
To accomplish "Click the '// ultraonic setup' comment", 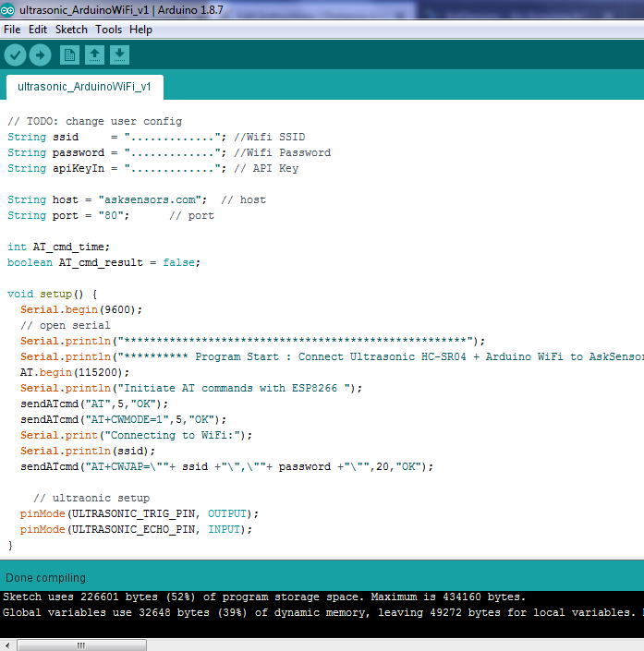I will 91,499.
